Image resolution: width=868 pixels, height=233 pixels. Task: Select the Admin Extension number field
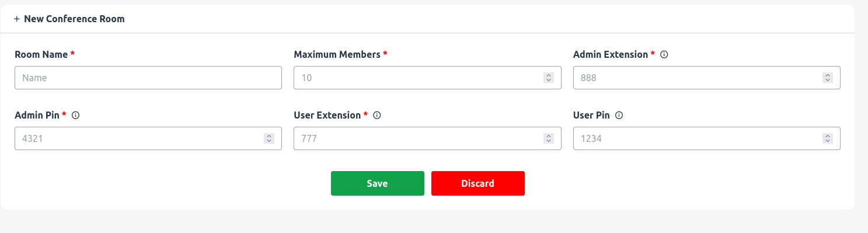click(706, 77)
